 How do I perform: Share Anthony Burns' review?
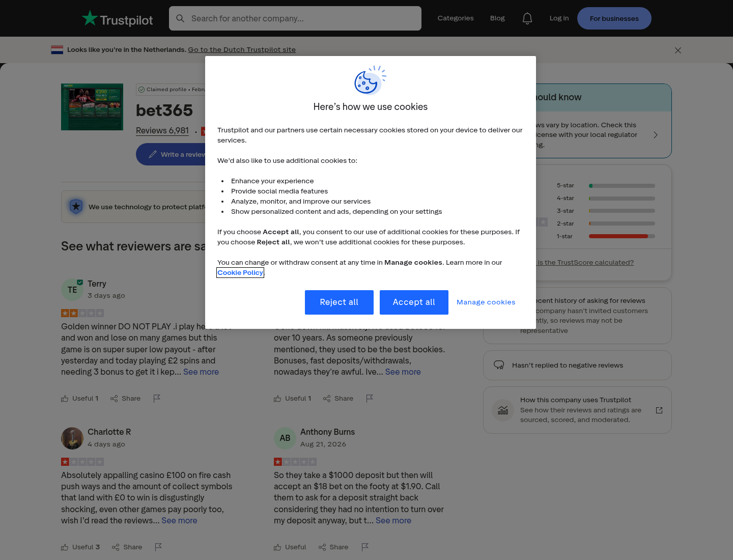click(334, 547)
